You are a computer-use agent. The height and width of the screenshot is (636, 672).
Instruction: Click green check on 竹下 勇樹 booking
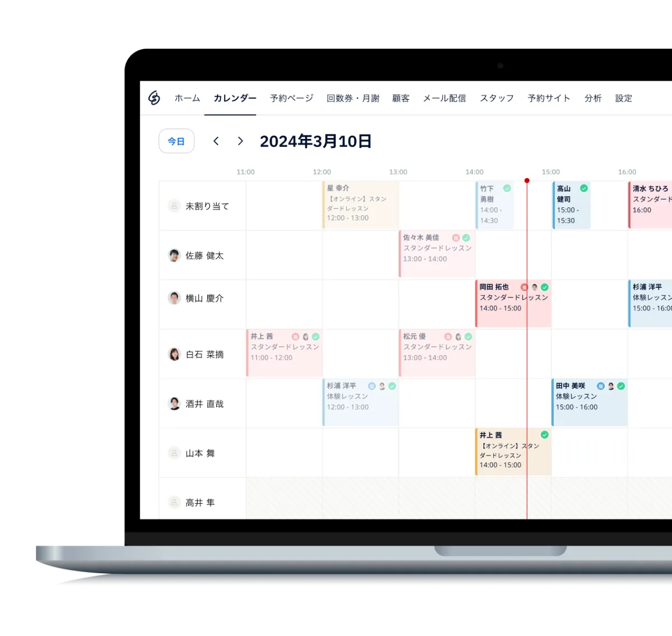(x=507, y=188)
